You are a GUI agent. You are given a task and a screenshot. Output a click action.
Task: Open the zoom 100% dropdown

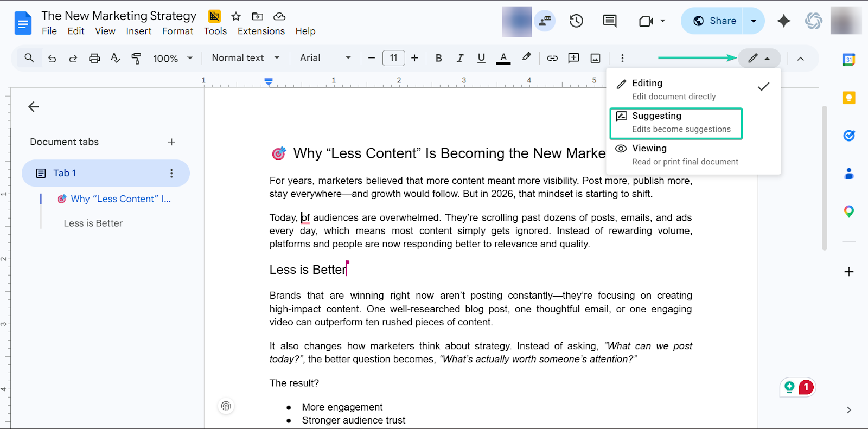(173, 58)
